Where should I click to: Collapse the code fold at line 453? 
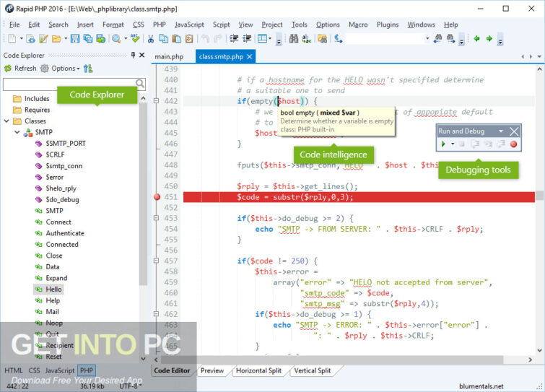pyautogui.click(x=156, y=218)
